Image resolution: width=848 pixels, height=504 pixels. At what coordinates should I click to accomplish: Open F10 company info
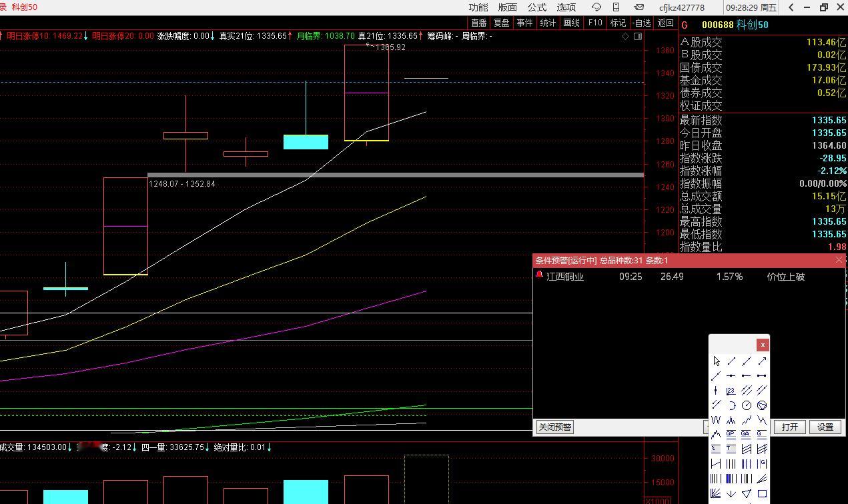595,23
